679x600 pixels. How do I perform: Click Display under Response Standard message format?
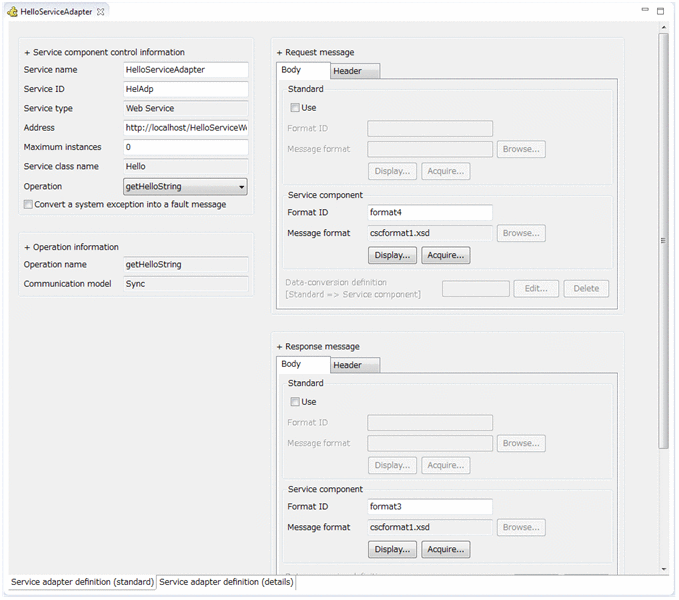[392, 465]
